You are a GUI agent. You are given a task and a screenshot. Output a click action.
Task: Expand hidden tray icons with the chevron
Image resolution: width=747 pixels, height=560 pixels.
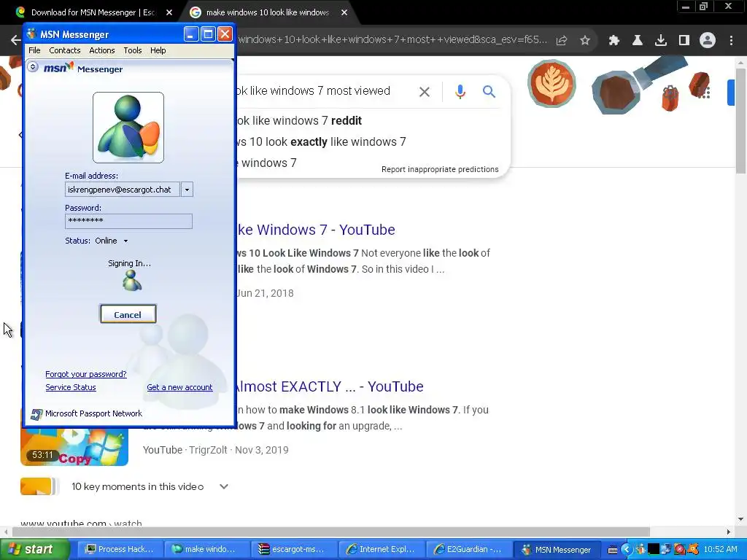[627, 550]
